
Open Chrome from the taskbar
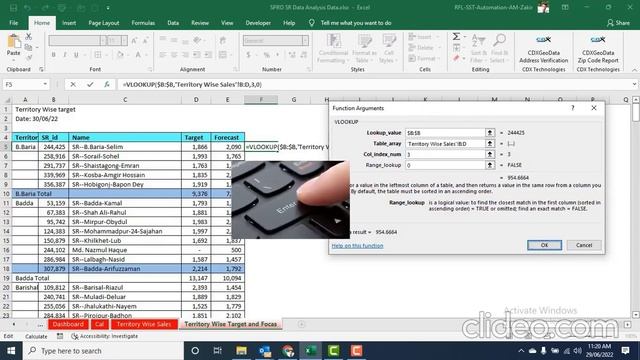coord(288,351)
